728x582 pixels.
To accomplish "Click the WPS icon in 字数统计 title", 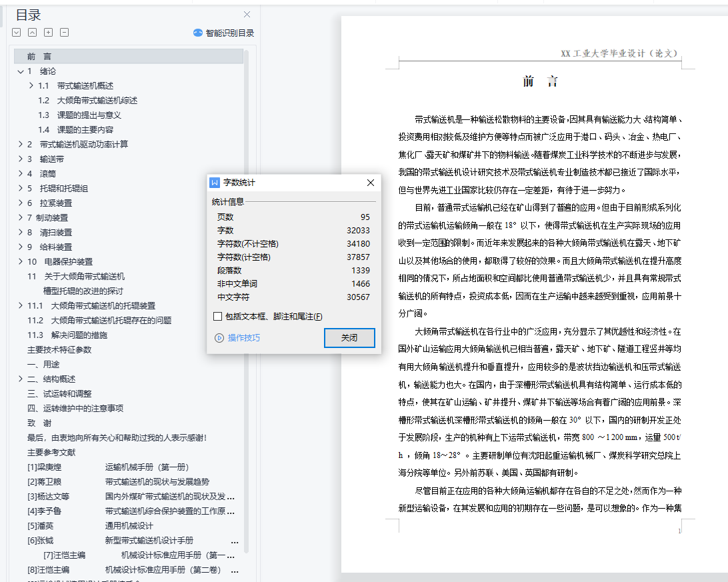I will tap(215, 183).
